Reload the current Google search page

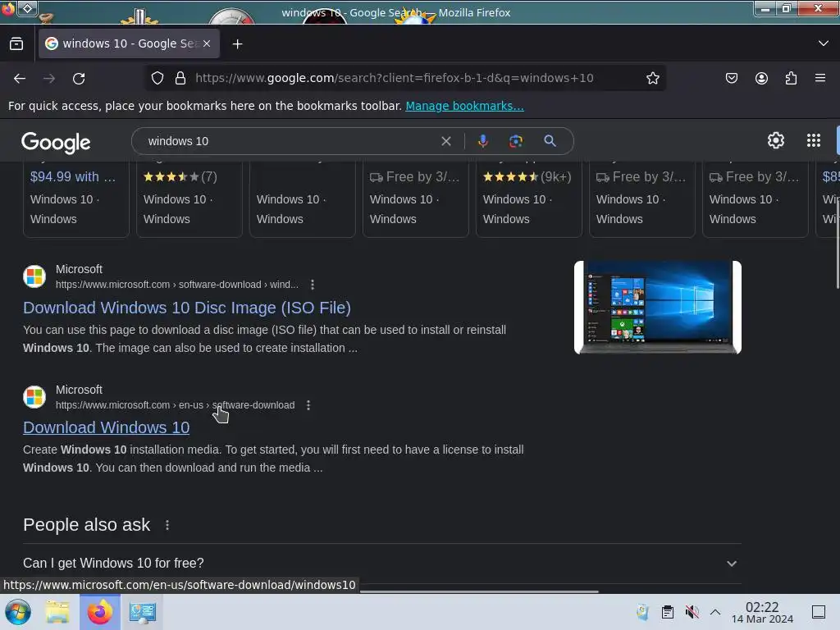(79, 79)
